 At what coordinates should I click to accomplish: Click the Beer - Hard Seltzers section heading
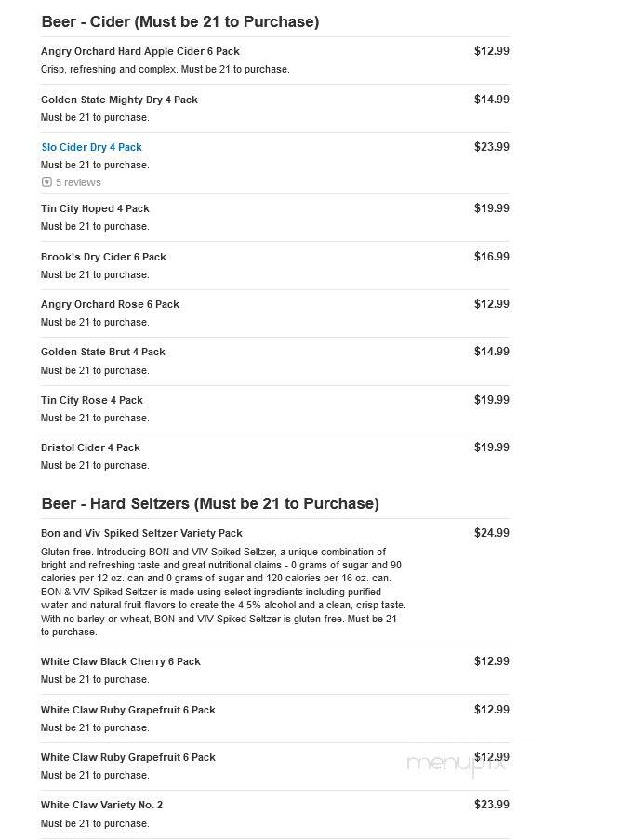point(210,503)
